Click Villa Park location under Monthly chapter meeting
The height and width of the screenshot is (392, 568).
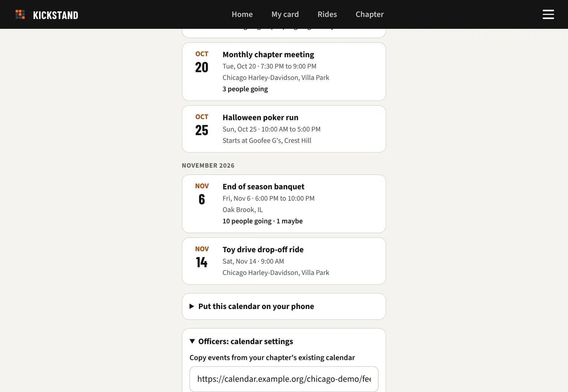tap(276, 78)
